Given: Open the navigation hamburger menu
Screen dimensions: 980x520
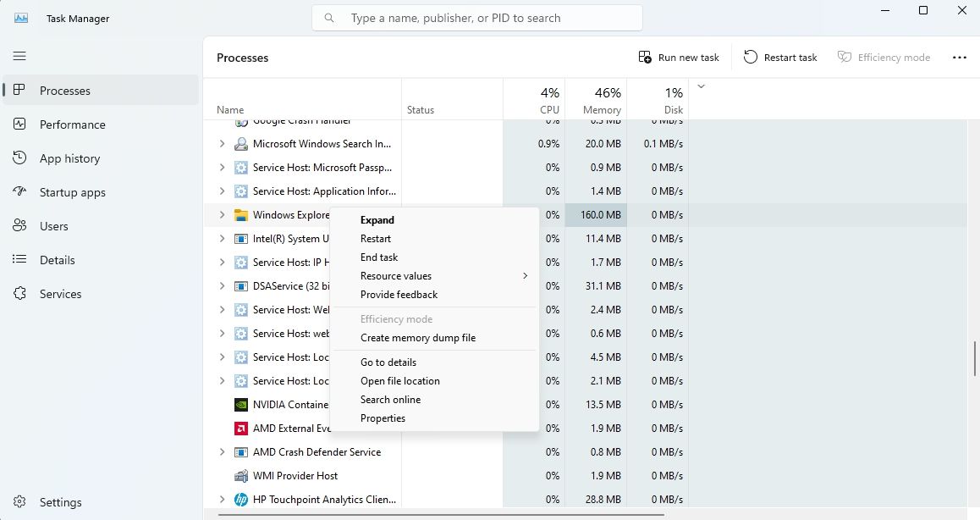Looking at the screenshot, I should coord(19,57).
